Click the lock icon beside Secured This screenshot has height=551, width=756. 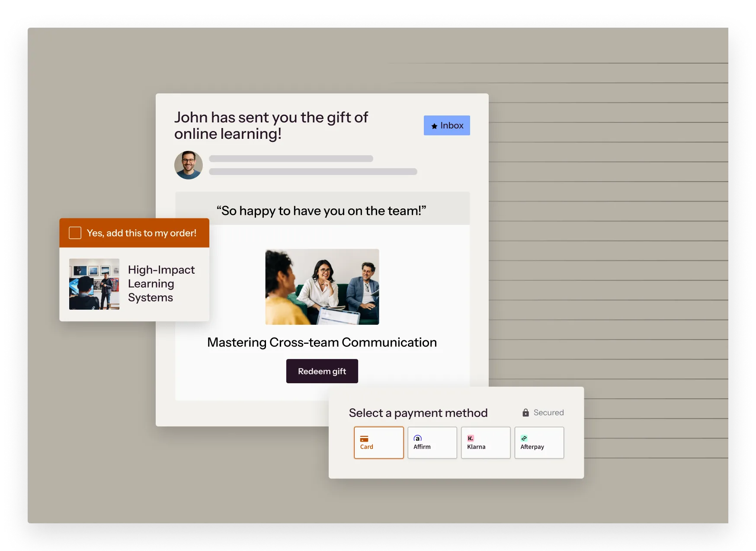[x=525, y=413]
